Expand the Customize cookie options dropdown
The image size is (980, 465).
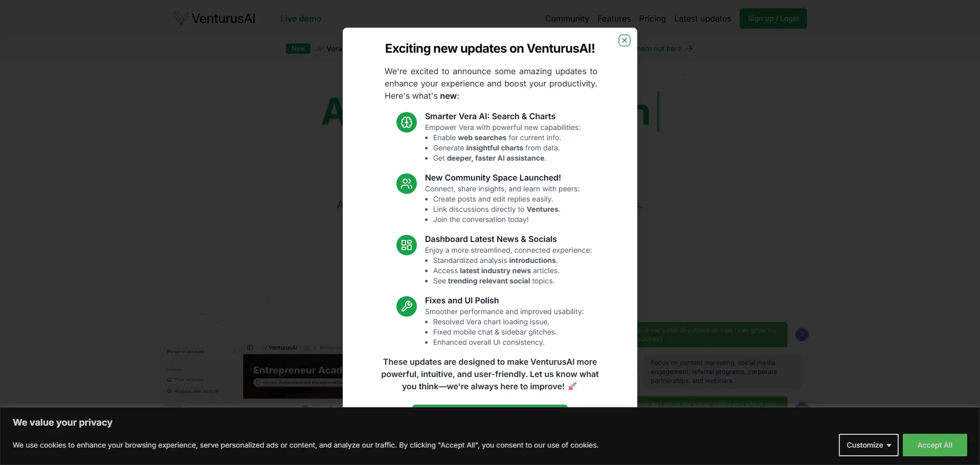click(x=868, y=445)
